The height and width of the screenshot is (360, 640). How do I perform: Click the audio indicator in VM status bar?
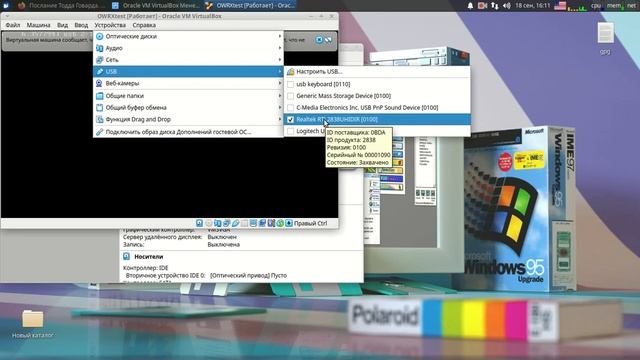click(218, 223)
